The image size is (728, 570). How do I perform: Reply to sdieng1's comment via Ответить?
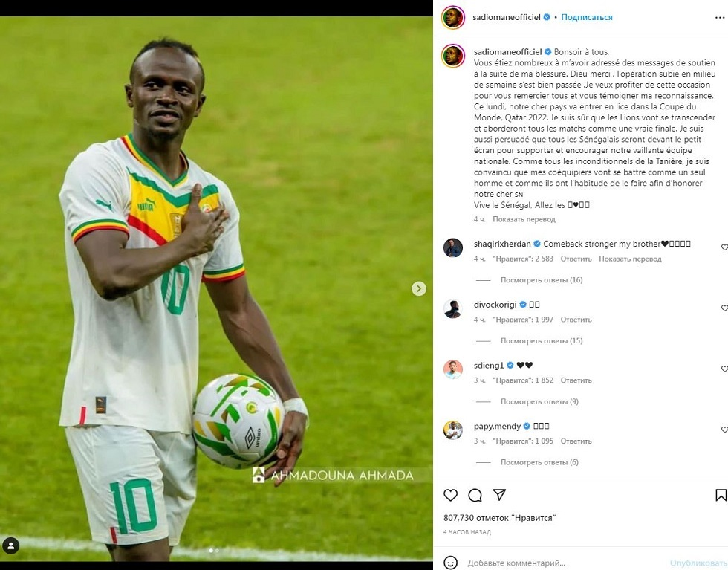pos(576,380)
